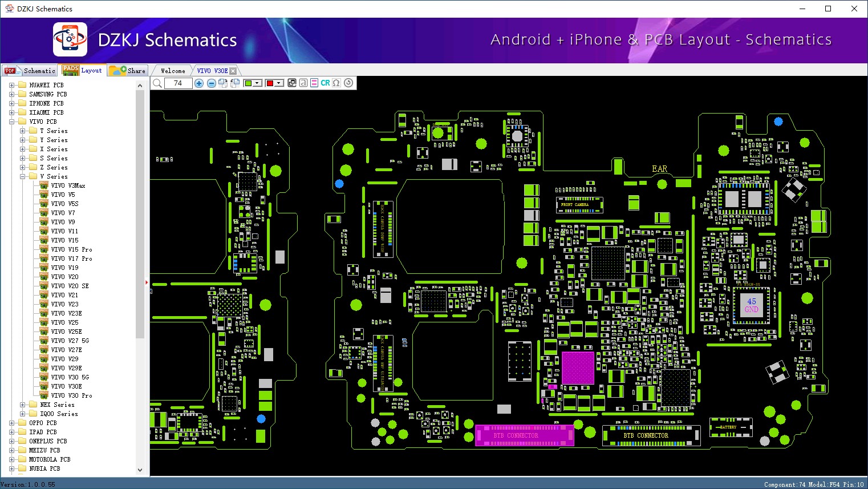This screenshot has height=489, width=868.
Task: Close the VIVO V30E tab
Action: click(x=233, y=71)
